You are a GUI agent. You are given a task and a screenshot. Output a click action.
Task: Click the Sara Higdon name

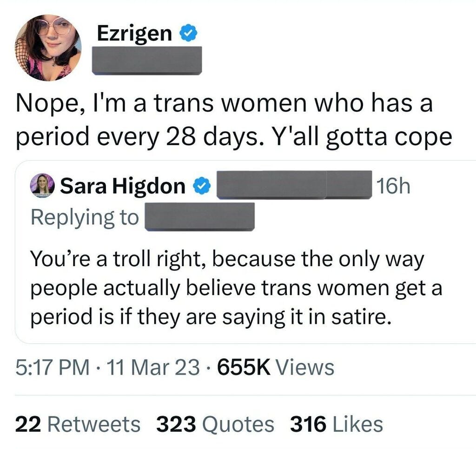tap(123, 187)
